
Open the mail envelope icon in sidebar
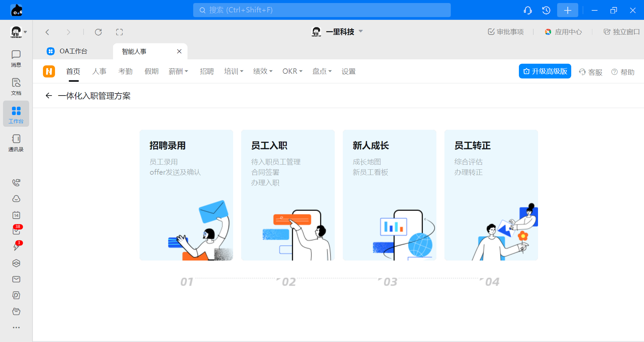click(16, 279)
